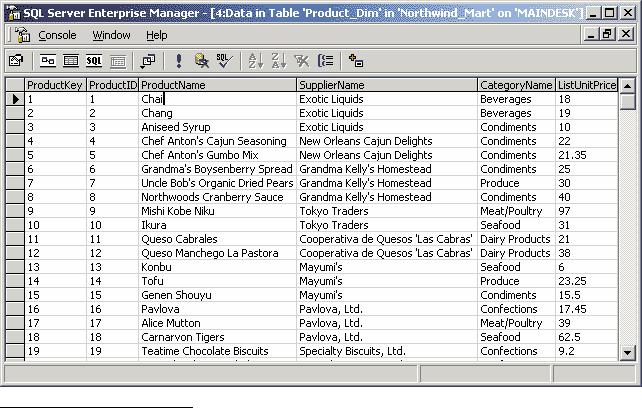Show the Grid pane
The image size is (642, 408).
(x=71, y=61)
